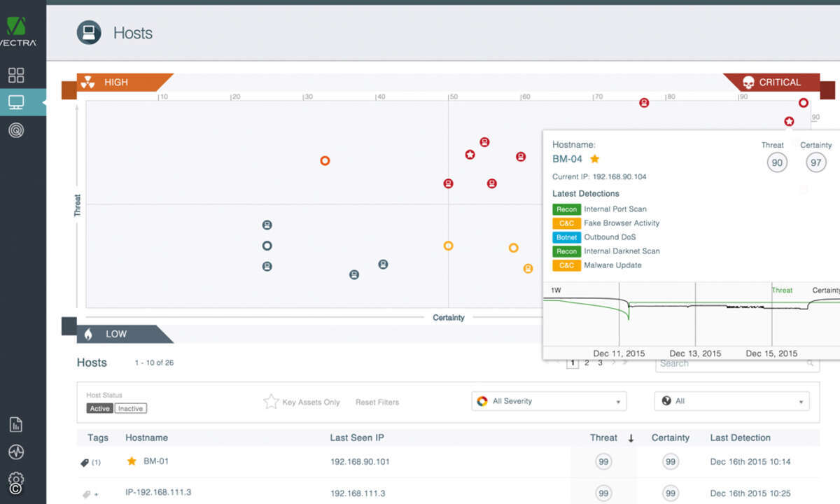
Task: Select the red ring marker in the Critical corner
Action: tap(804, 103)
